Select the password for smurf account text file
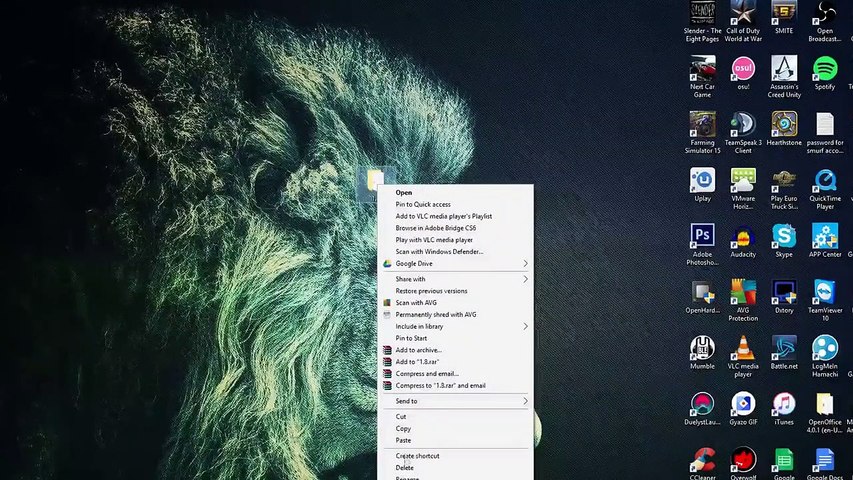The height and width of the screenshot is (480, 853). [x=825, y=133]
